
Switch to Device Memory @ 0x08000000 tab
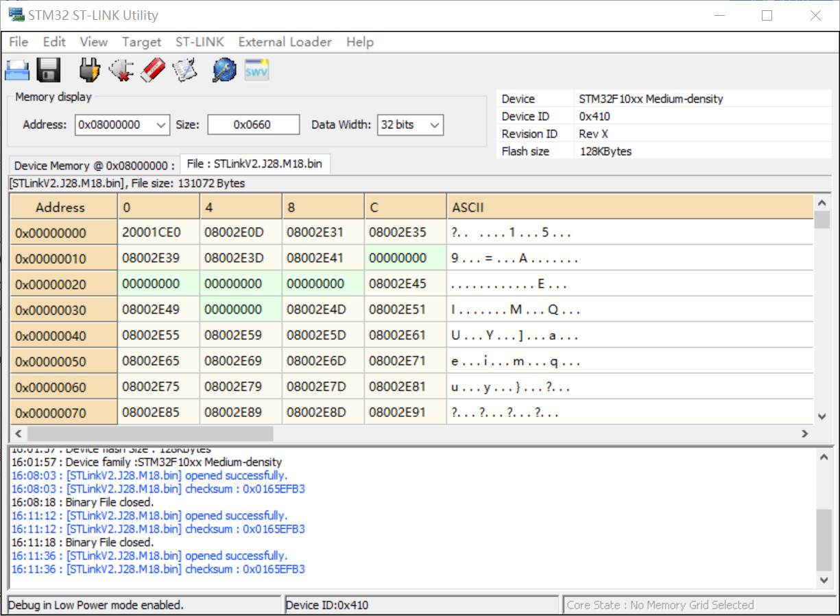(x=94, y=165)
